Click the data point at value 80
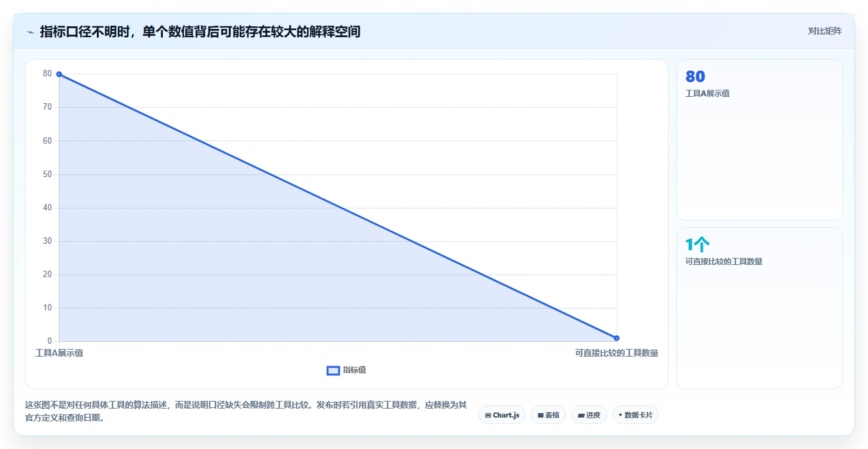The image size is (868, 449). tap(59, 74)
